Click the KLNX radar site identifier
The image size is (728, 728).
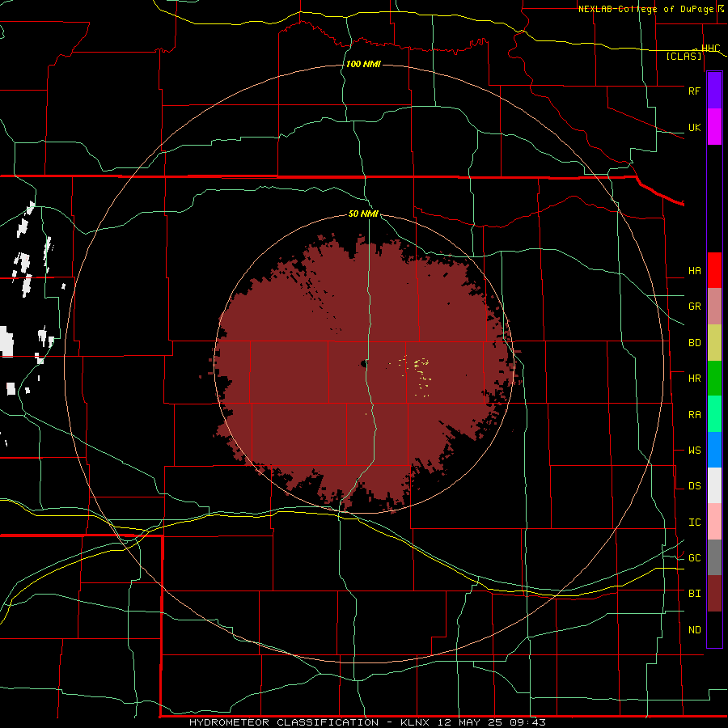[415, 722]
